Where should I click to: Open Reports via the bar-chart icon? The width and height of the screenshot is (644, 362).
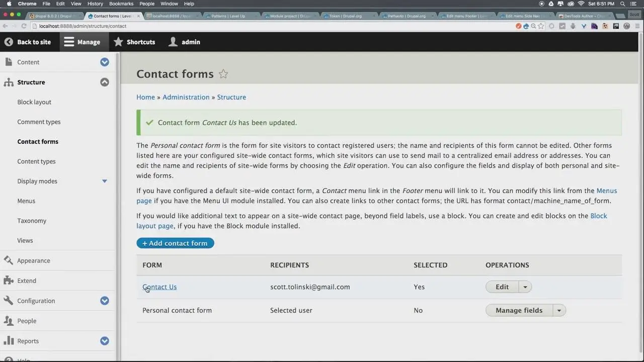(x=8, y=341)
